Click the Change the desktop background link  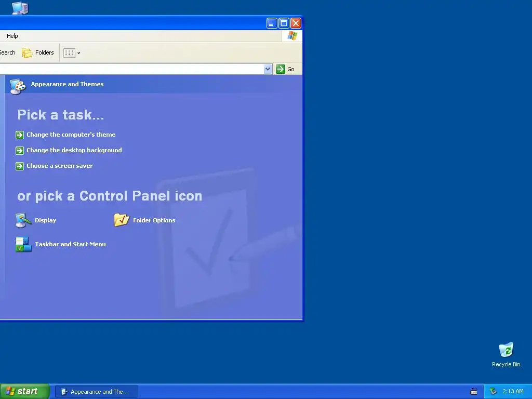pyautogui.click(x=74, y=150)
